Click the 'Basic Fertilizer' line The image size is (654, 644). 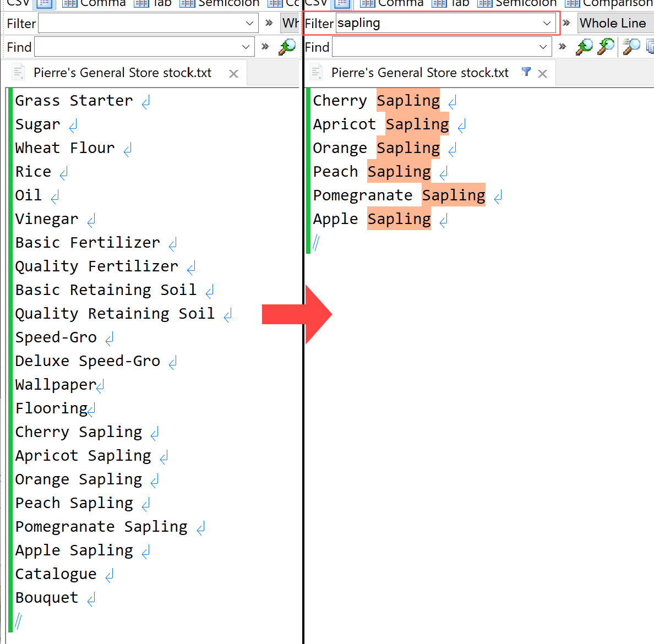[88, 243]
